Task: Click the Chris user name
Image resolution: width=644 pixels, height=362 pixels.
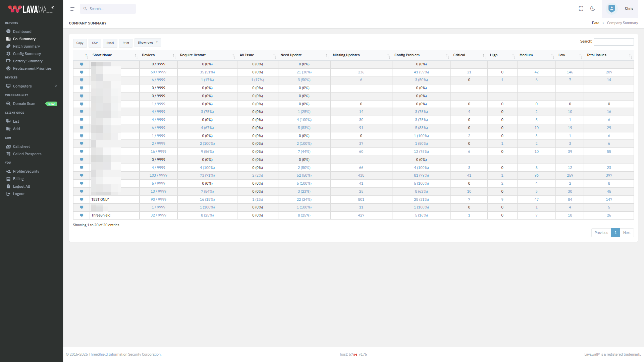Action: click(x=629, y=9)
